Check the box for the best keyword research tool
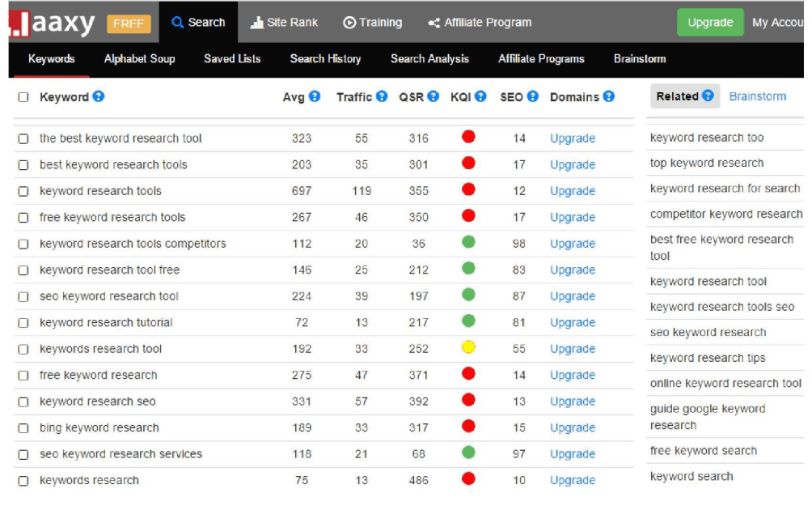 pyautogui.click(x=23, y=139)
